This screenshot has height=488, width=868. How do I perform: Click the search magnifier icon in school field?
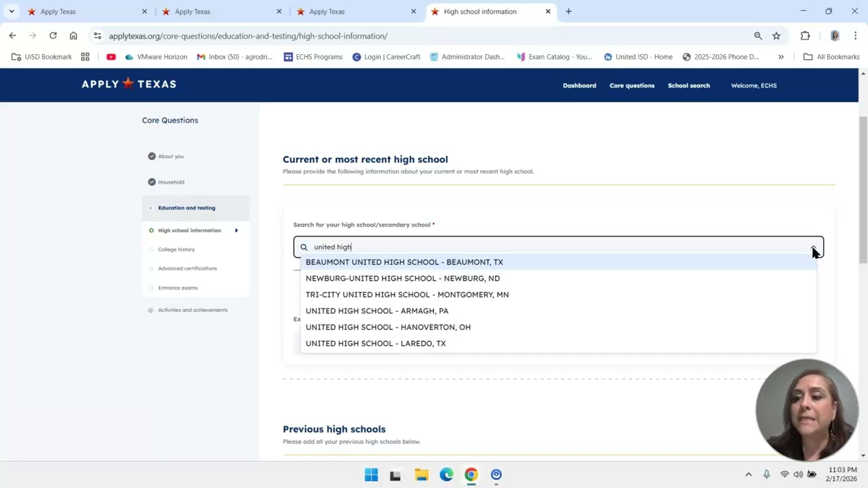304,247
